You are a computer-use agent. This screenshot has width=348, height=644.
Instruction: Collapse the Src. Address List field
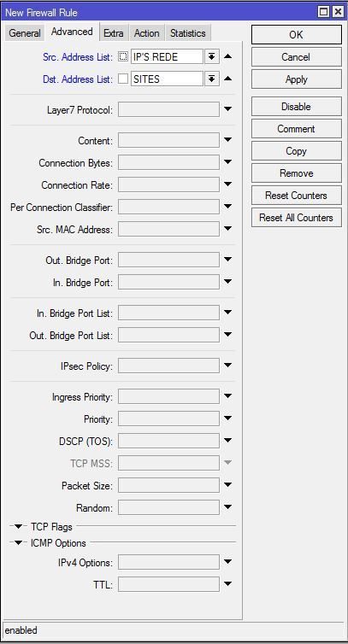[x=227, y=56]
